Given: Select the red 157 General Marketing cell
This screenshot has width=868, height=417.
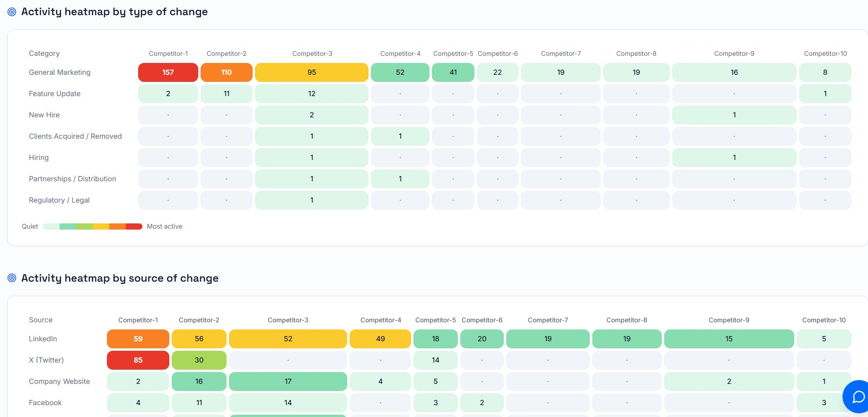Looking at the screenshot, I should [x=168, y=72].
